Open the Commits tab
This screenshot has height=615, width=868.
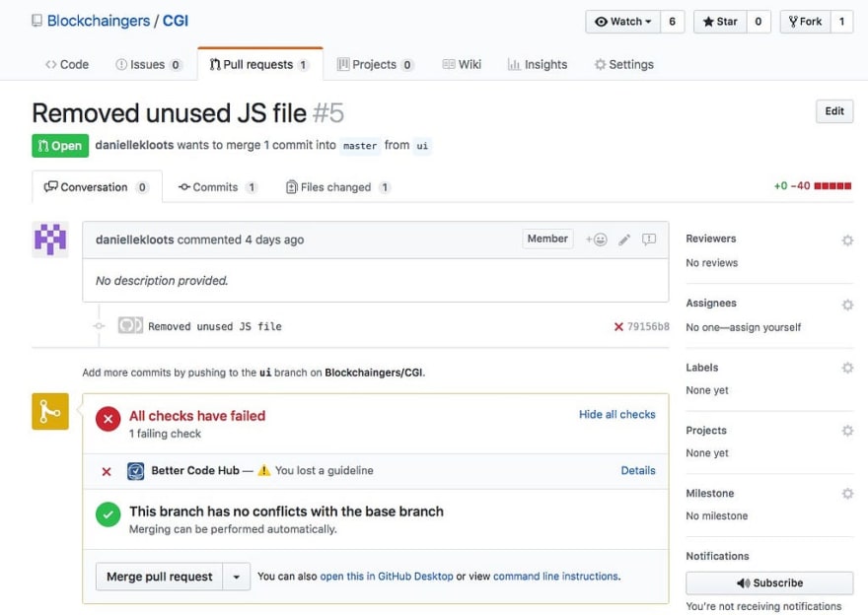217,187
